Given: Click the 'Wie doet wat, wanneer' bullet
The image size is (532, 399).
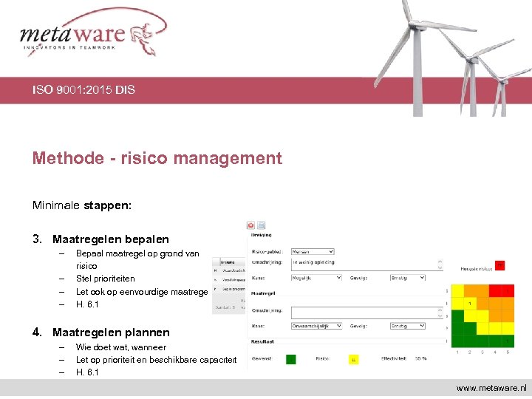Looking at the screenshot, I should click(121, 347).
